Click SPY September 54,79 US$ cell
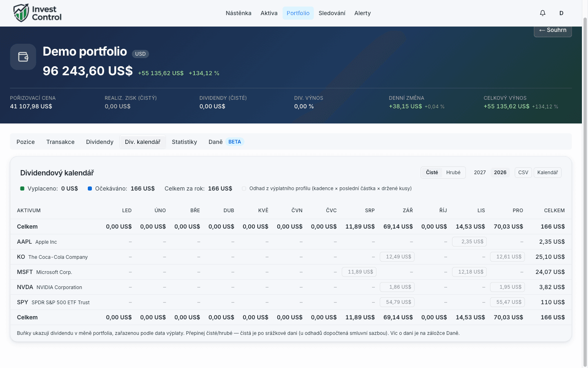This screenshot has width=588, height=368. tap(397, 302)
